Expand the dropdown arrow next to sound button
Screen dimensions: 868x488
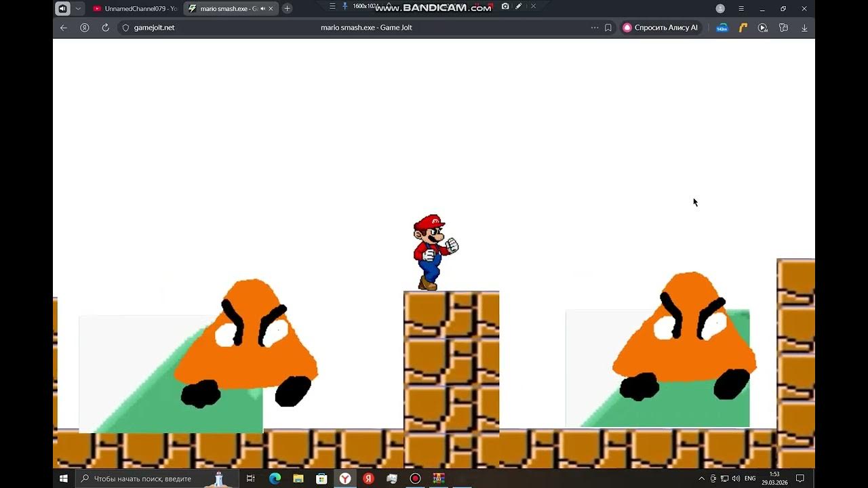tap(78, 9)
